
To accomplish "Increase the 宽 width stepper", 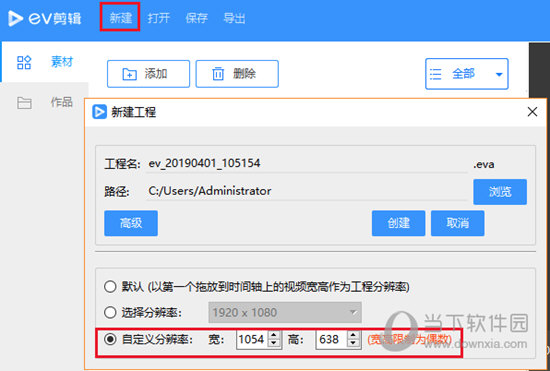I will [274, 335].
